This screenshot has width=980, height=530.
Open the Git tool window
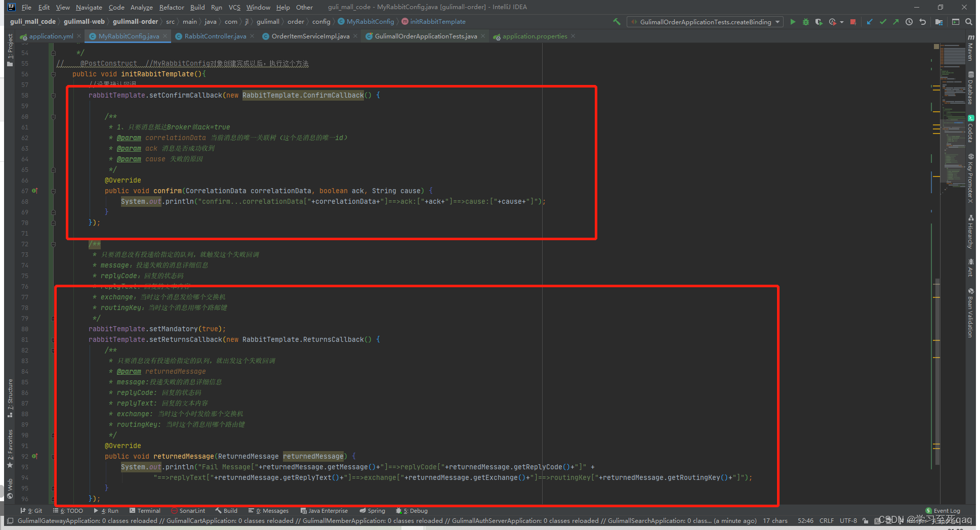31,511
